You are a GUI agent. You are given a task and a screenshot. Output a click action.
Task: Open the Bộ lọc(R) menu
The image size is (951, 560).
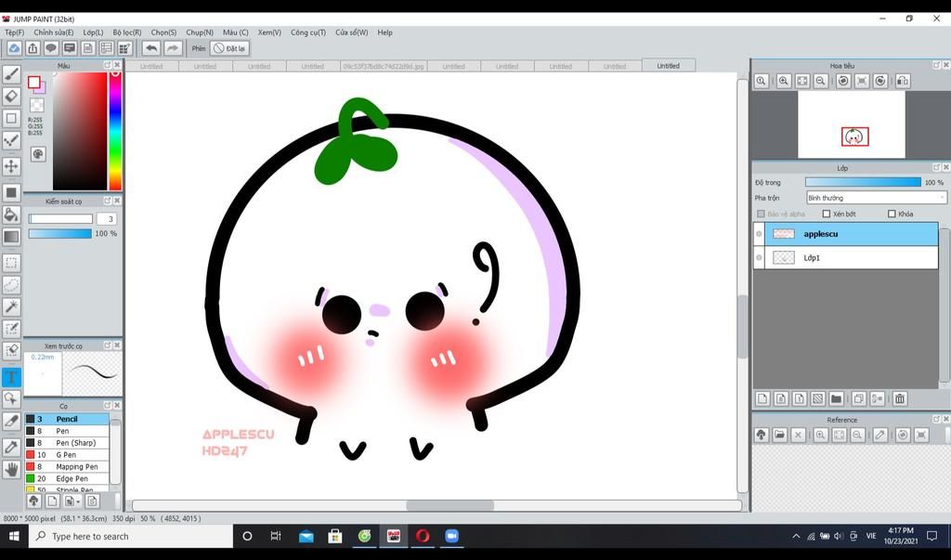127,33
